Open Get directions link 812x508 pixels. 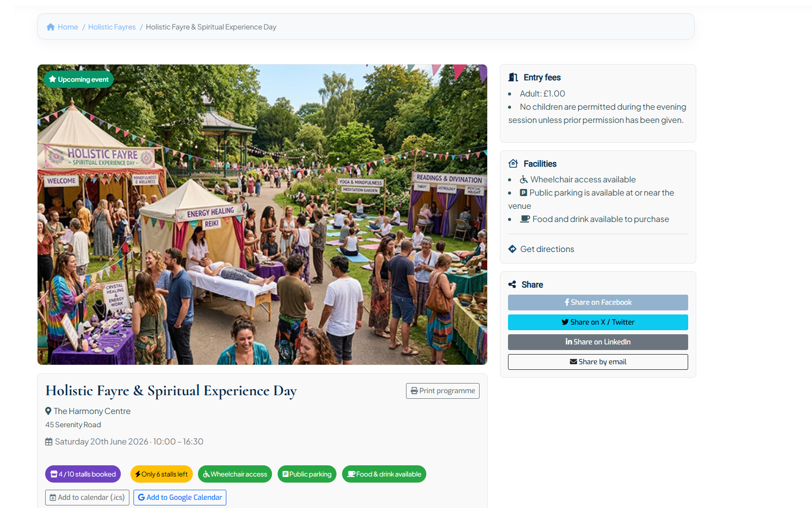[x=547, y=249]
